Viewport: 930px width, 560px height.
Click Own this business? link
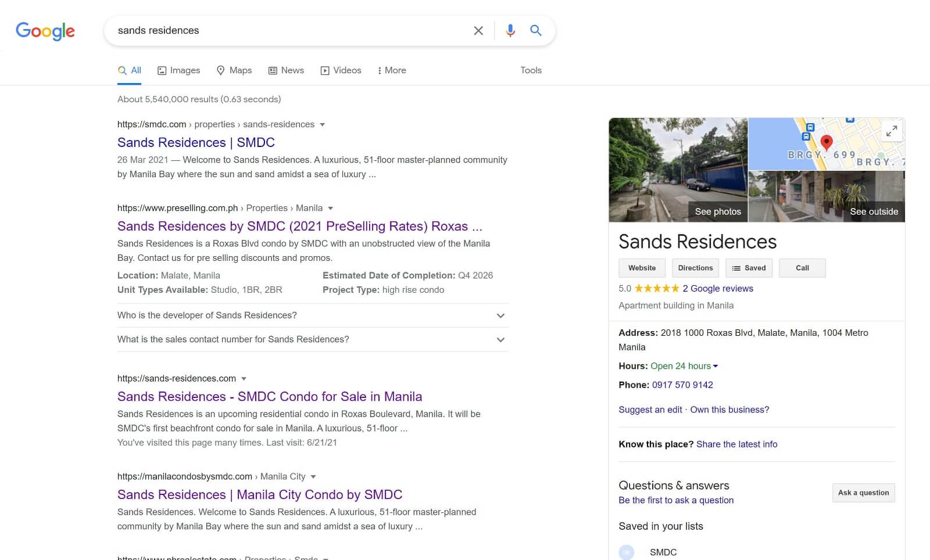point(729,410)
